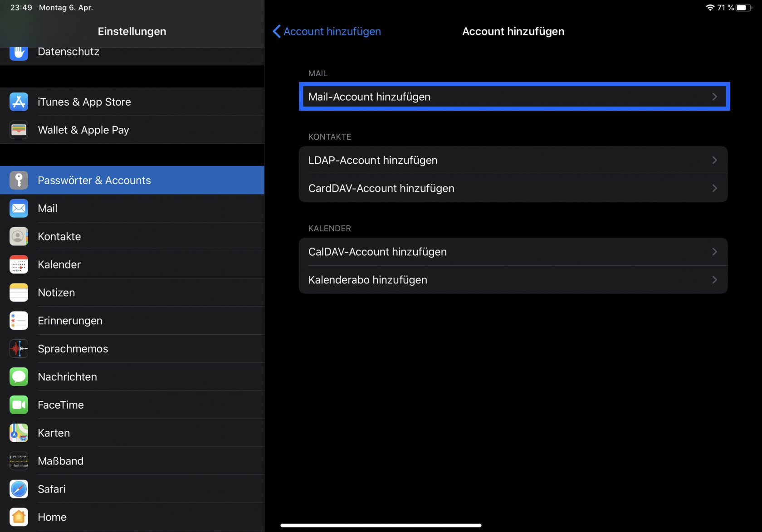Viewport: 762px width, 532px height.
Task: Open Kalenderabo hinzufügen
Action: point(513,280)
